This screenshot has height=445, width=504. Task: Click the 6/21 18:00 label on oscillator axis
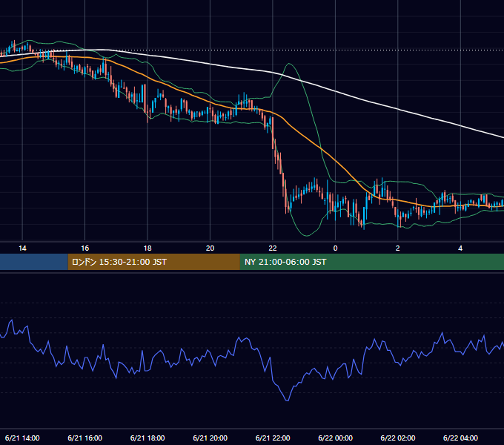pyautogui.click(x=147, y=438)
